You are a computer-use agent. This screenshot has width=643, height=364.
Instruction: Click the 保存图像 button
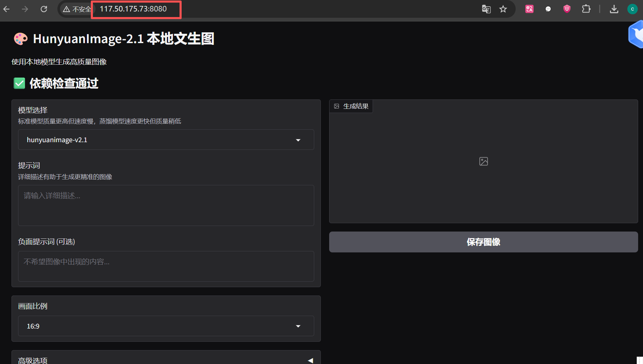coord(483,242)
